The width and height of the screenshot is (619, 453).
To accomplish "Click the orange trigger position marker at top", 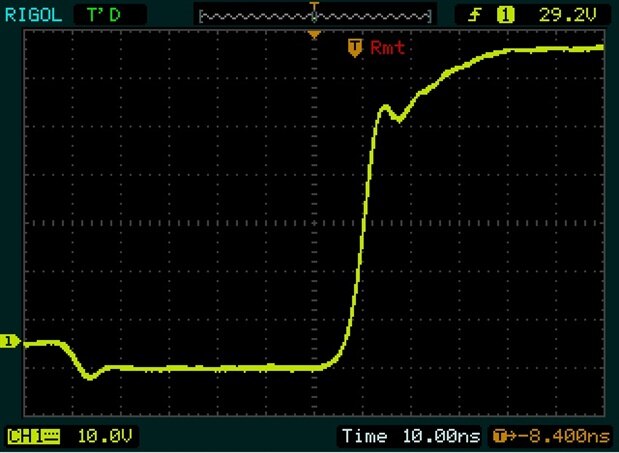I will pyautogui.click(x=314, y=36).
